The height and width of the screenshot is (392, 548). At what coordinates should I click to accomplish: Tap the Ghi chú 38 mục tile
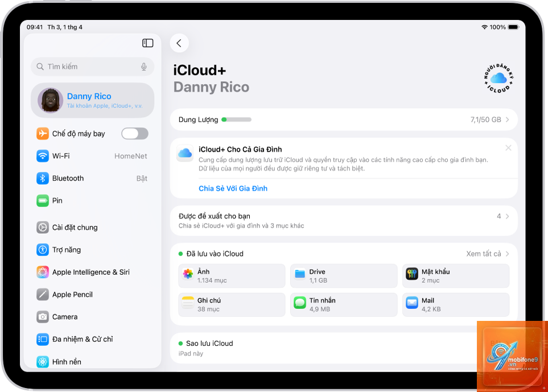point(232,304)
